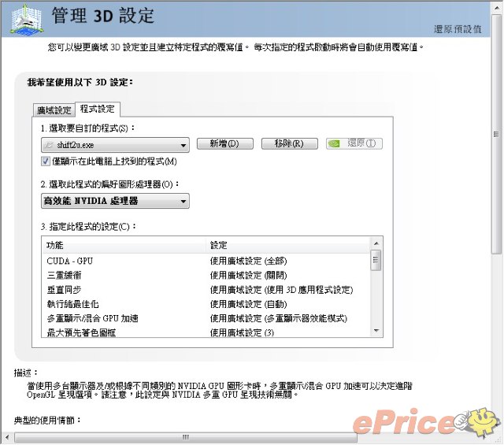This screenshot has height=445, width=504.
Task: Click the page scroll-up arrow at top right
Action: pos(497,7)
